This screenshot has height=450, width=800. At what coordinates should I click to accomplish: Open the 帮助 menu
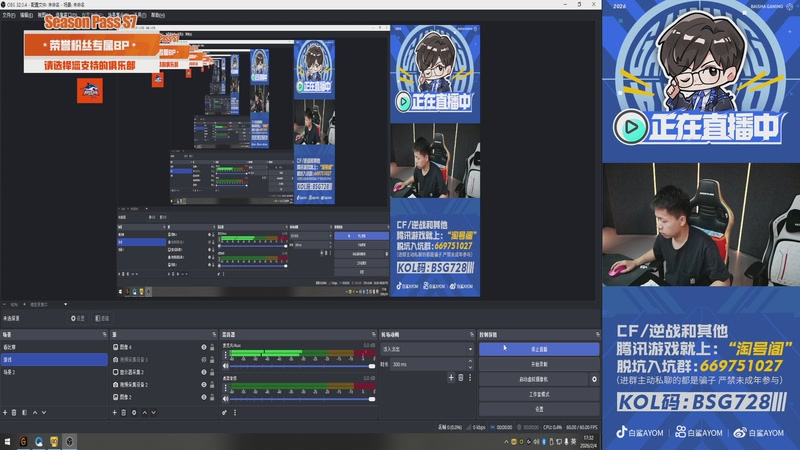click(x=158, y=15)
